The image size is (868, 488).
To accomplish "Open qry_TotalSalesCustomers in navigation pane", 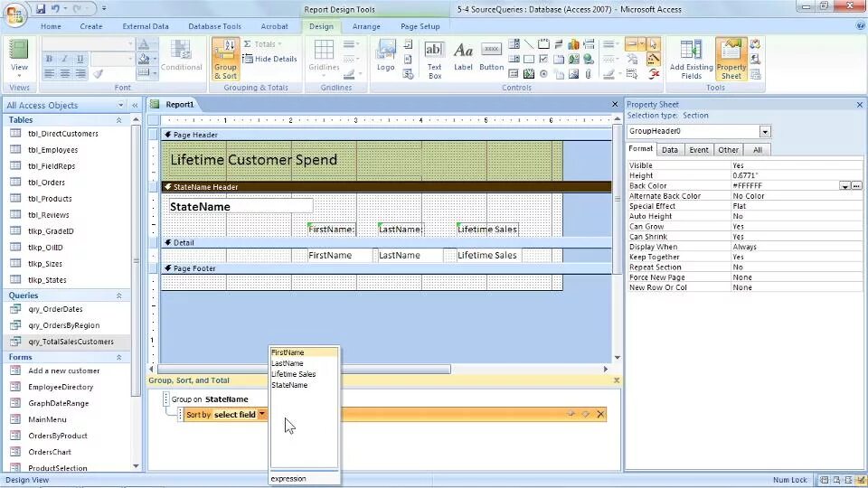I will click(x=71, y=342).
